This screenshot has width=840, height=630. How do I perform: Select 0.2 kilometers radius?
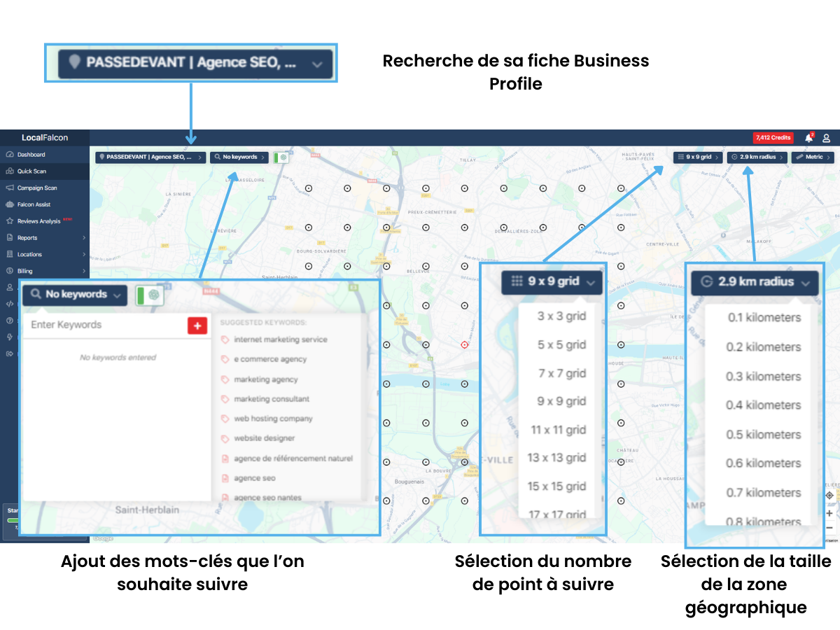[764, 347]
